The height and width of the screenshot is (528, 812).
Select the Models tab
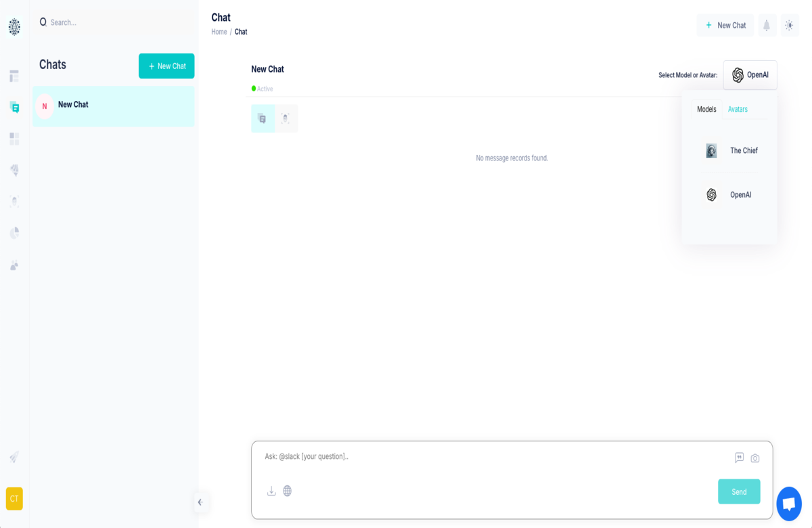tap(706, 109)
